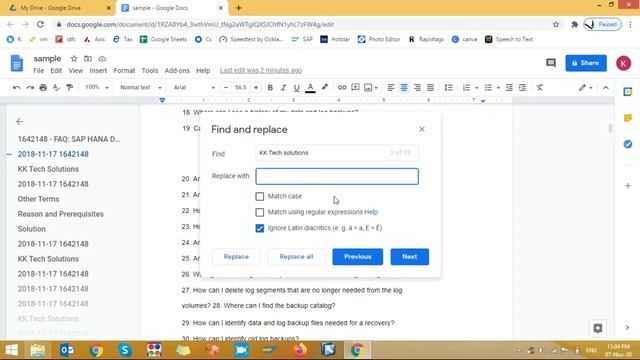Viewport: 640px width, 360px height.
Task: Collapse the toolbar menus with chevron
Action: 606,87
